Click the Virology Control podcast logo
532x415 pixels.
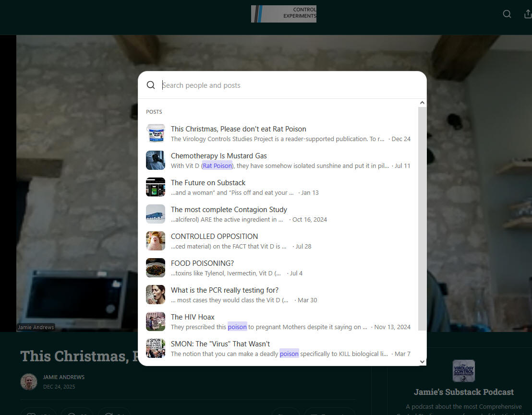(x=463, y=371)
